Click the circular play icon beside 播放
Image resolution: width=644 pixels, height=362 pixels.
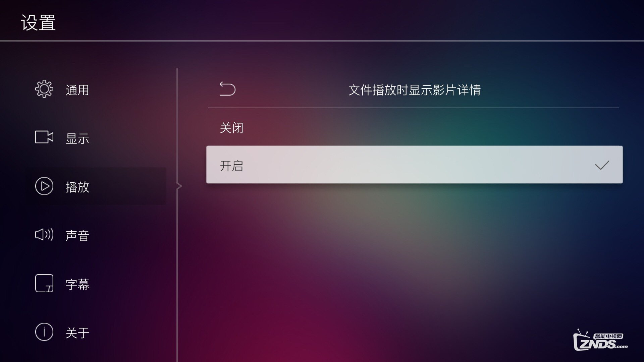click(x=44, y=186)
